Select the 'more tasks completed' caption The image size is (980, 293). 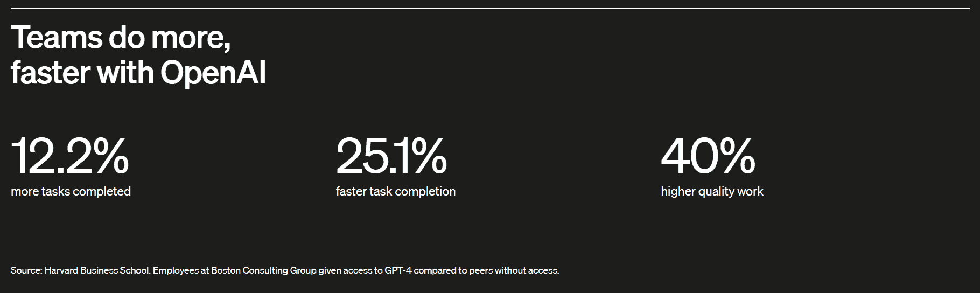point(71,192)
